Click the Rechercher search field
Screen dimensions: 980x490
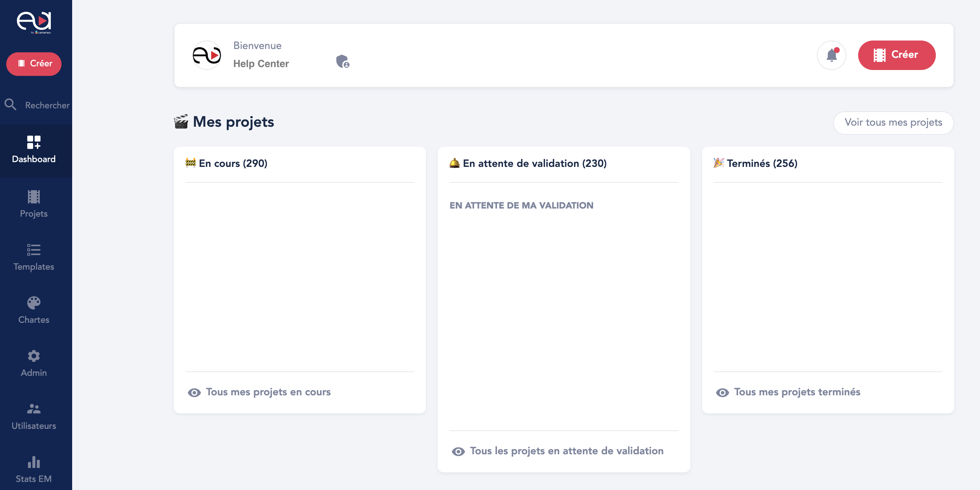(47, 105)
